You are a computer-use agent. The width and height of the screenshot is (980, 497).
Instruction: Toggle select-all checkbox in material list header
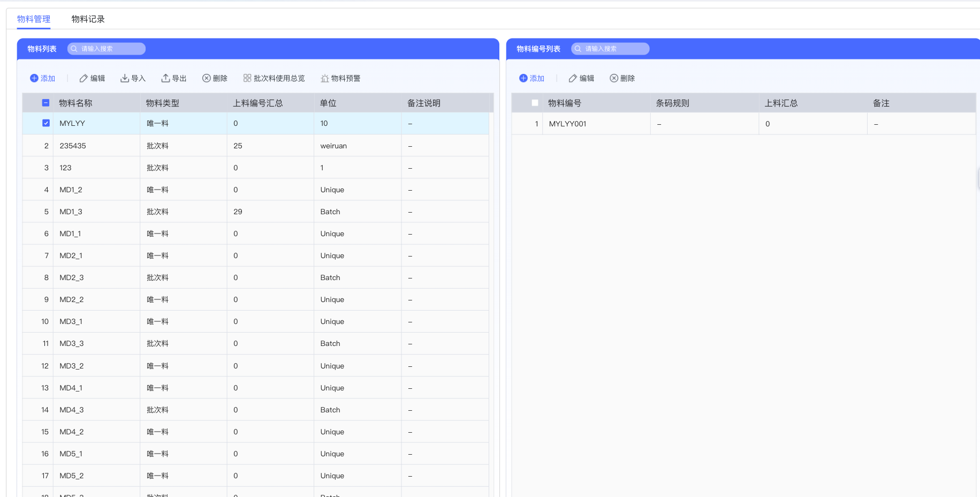coord(46,103)
